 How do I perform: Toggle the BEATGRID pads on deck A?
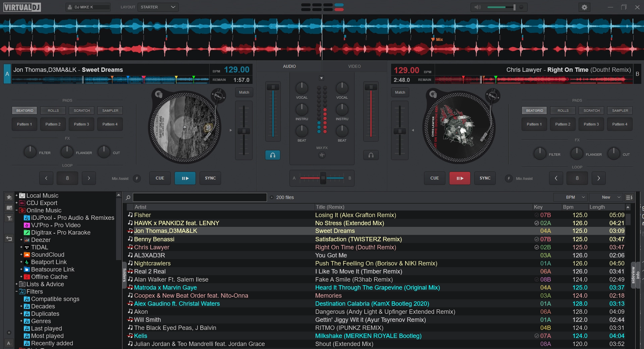24,110
